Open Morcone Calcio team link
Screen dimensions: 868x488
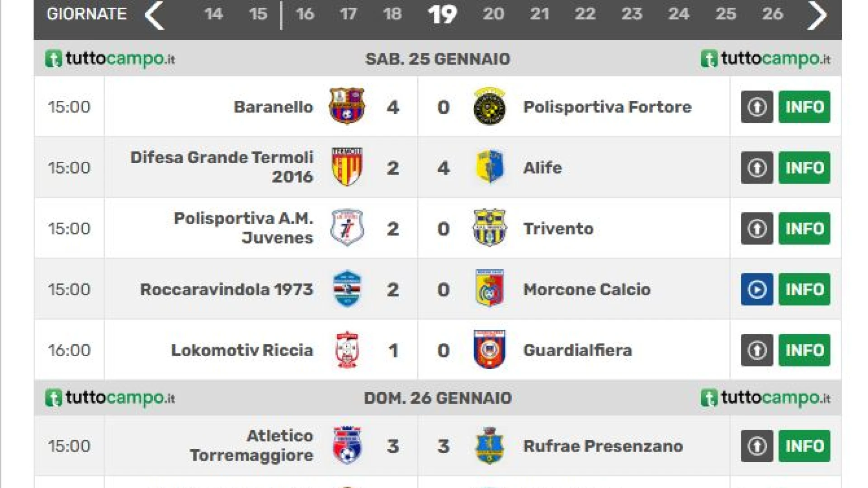click(x=587, y=289)
